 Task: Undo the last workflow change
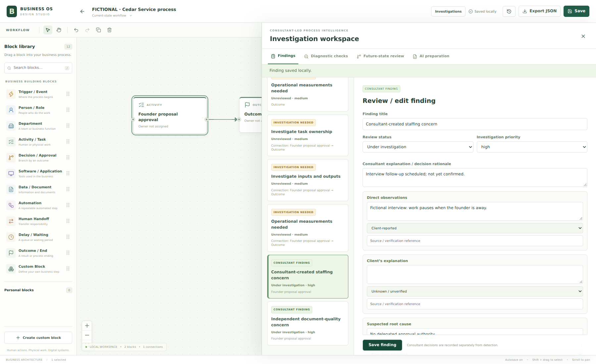(76, 30)
